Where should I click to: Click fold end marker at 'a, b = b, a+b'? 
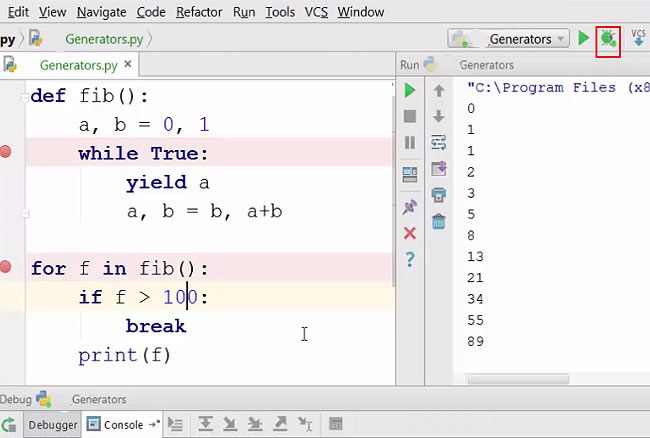click(x=24, y=213)
